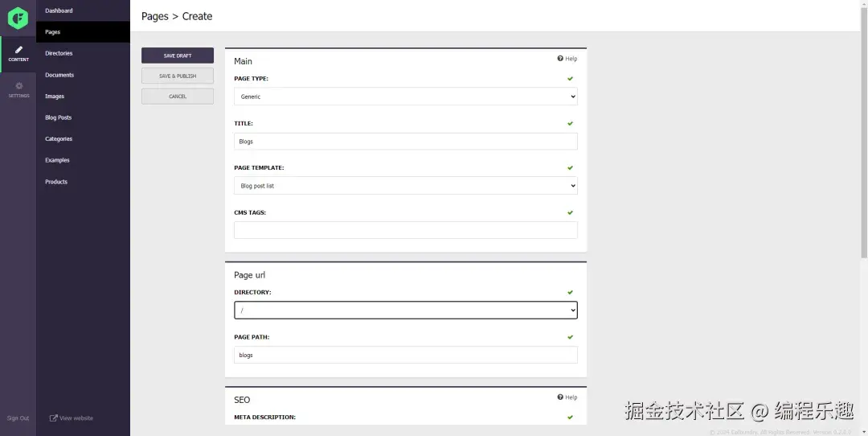Screen dimensions: 868x436
Task: Click the CMS Tags green checkmark
Action: click(570, 212)
